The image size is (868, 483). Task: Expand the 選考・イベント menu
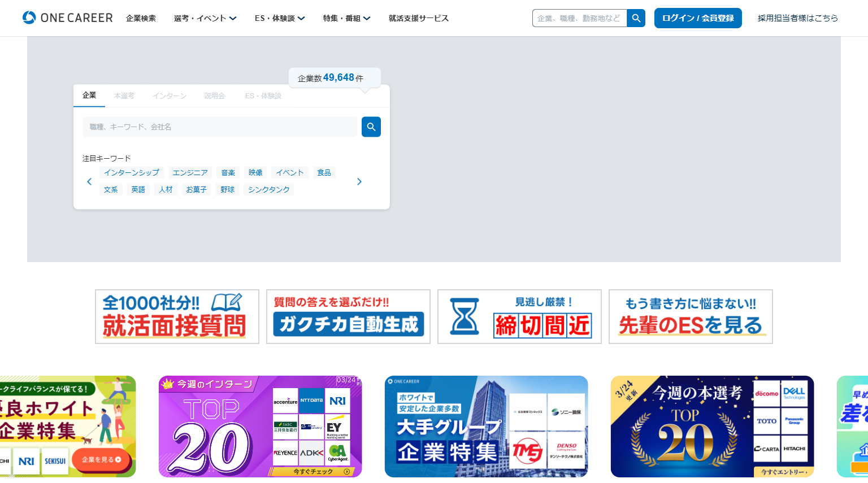[205, 18]
